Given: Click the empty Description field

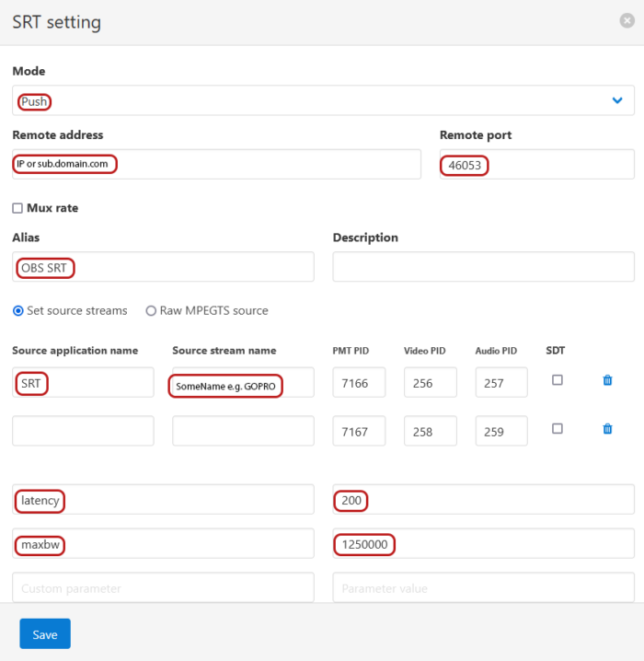Looking at the screenshot, I should point(484,267).
